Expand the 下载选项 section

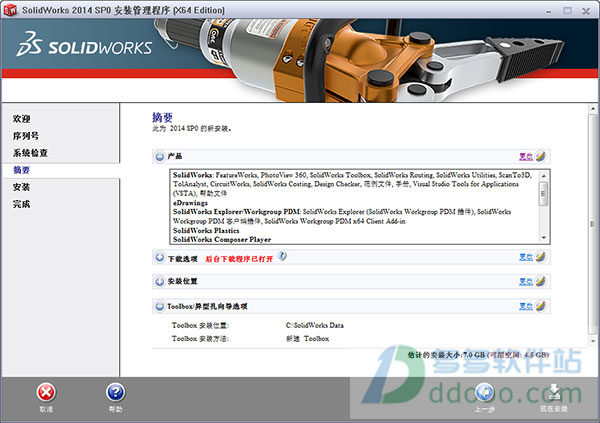(160, 257)
